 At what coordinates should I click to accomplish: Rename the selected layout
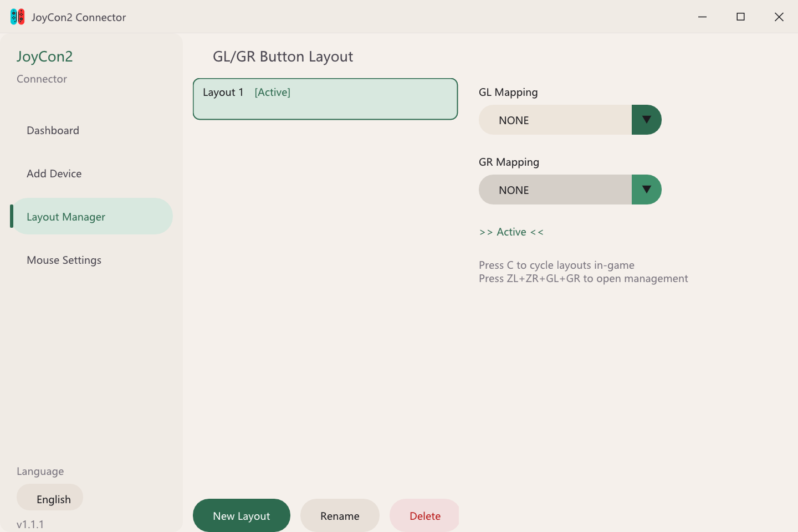(340, 515)
